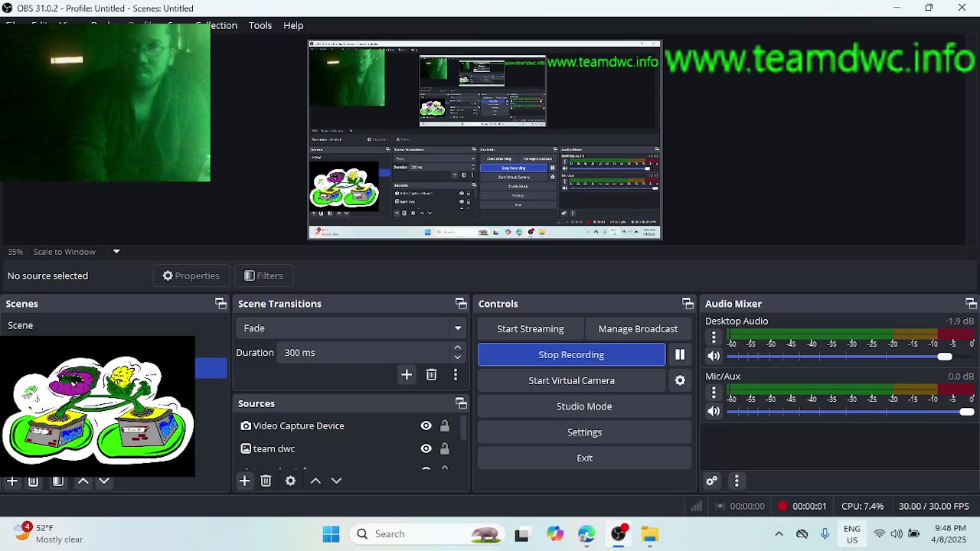
Task: Start Virtual Camera
Action: click(x=572, y=380)
